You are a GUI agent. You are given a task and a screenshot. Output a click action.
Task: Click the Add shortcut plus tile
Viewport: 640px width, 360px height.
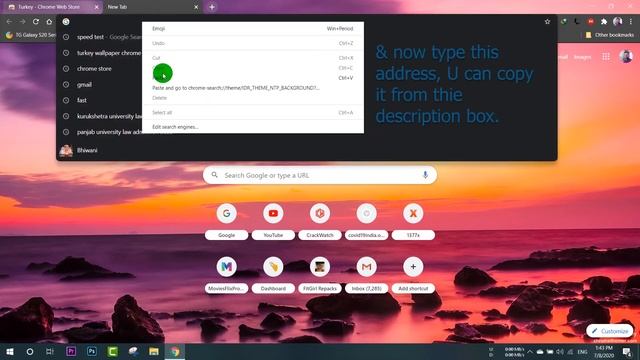pos(413,276)
